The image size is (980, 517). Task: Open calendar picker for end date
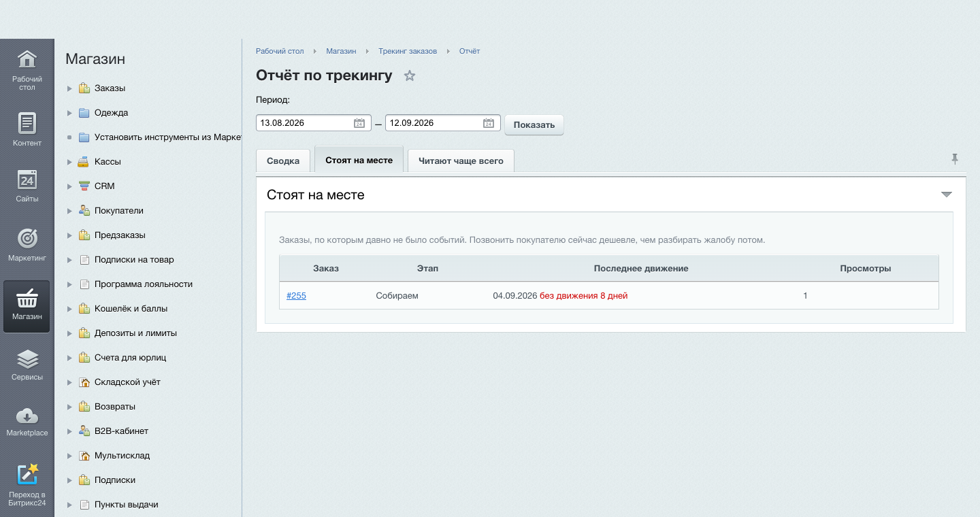coord(489,123)
